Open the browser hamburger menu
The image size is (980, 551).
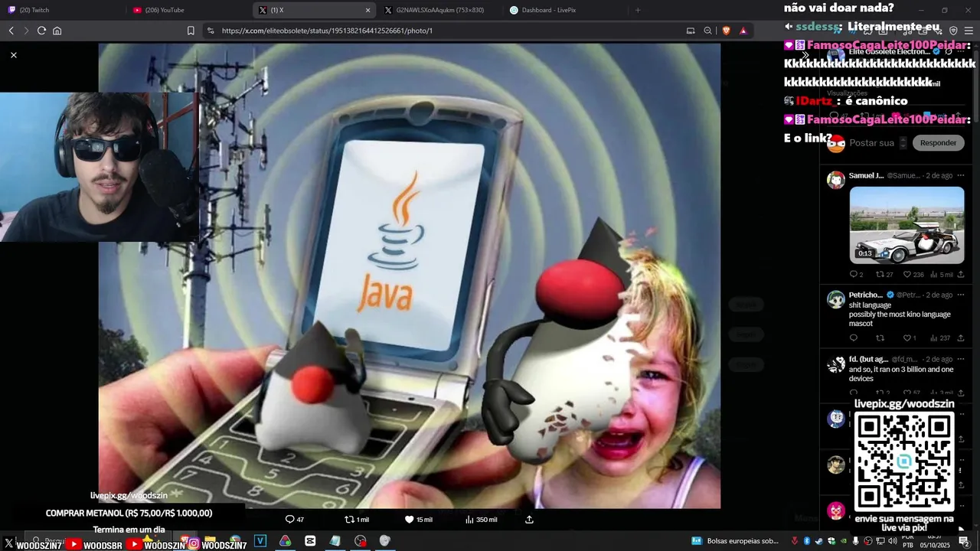tap(969, 31)
